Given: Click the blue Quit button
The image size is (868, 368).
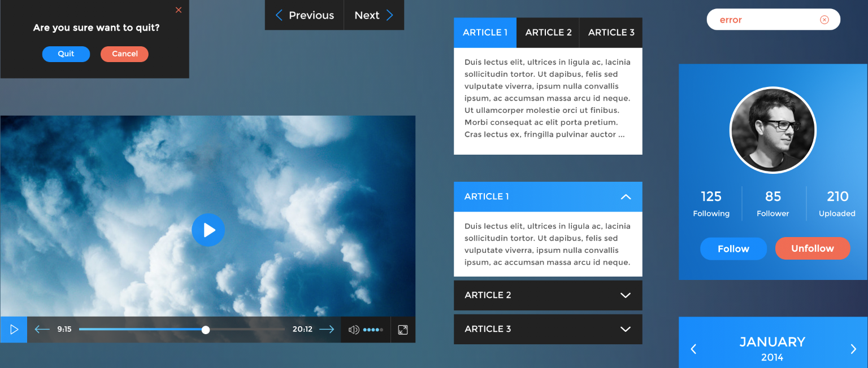Looking at the screenshot, I should click(x=66, y=54).
